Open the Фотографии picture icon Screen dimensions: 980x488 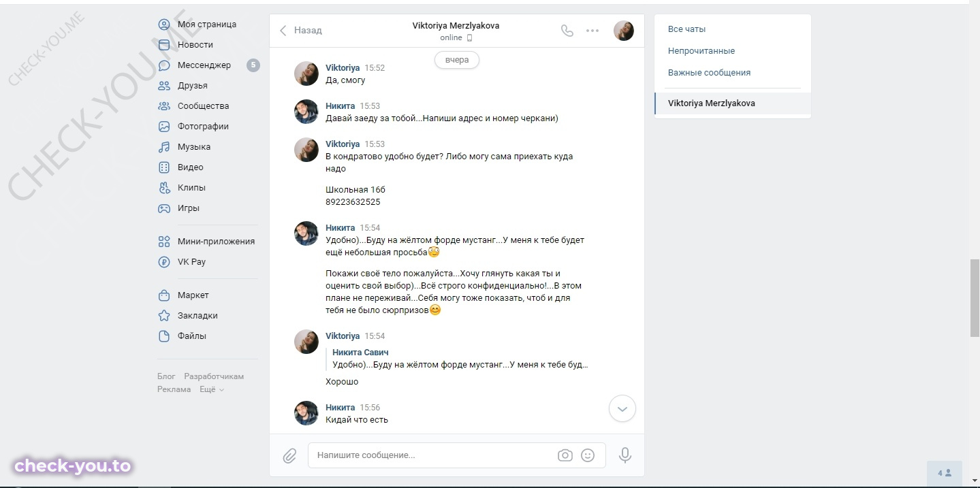coord(164,127)
